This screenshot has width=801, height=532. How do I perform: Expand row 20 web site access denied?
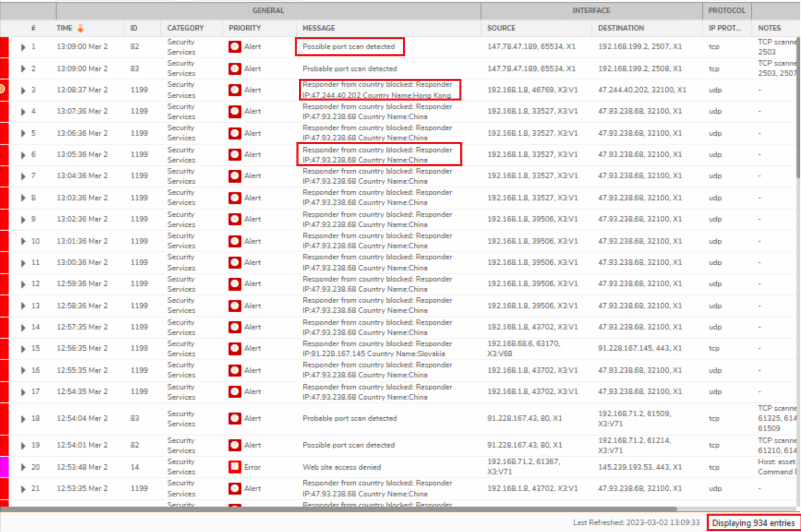pyautogui.click(x=23, y=467)
